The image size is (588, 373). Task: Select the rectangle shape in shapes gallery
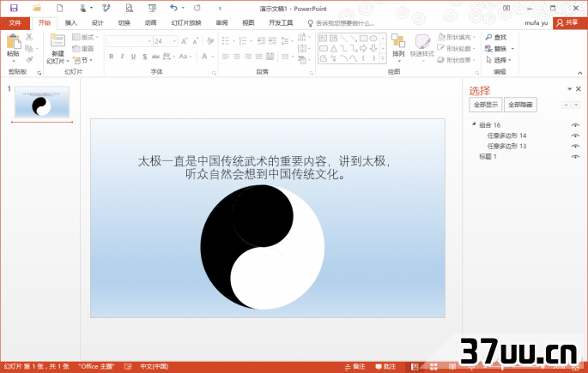coord(363,39)
